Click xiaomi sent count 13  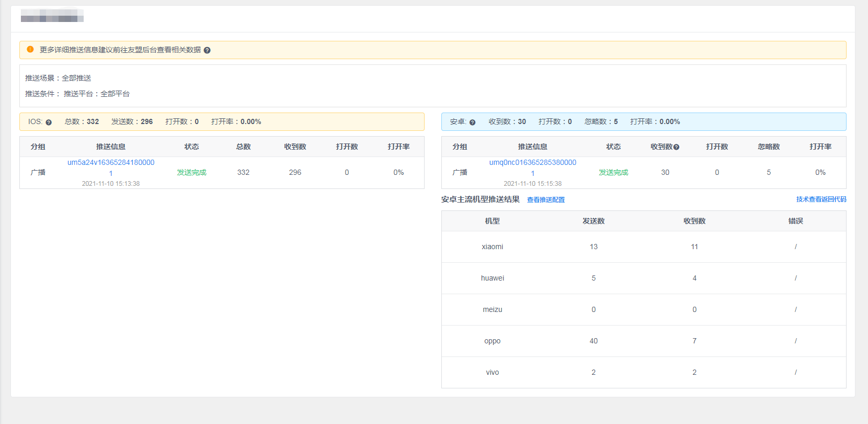(x=593, y=247)
